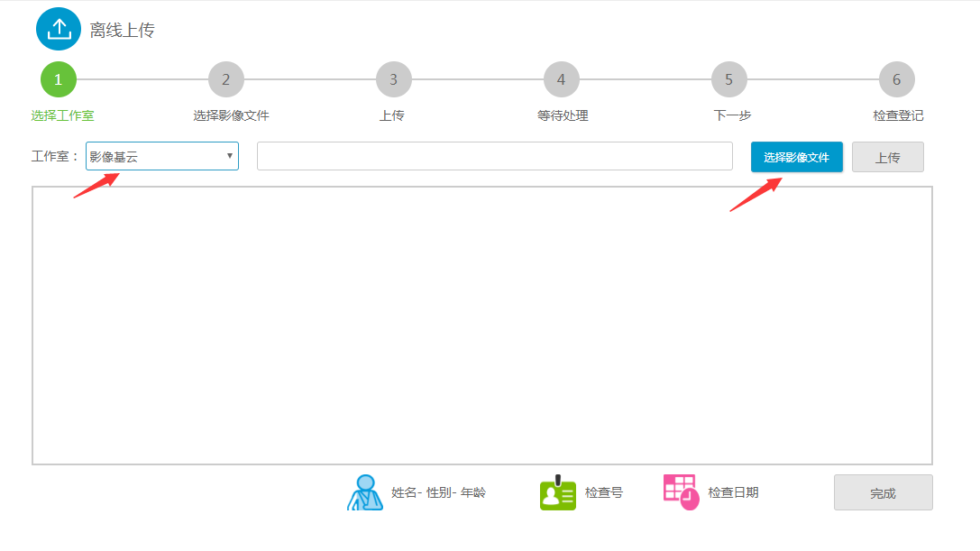
Task: Click the green exam number badge icon
Action: coord(557,493)
